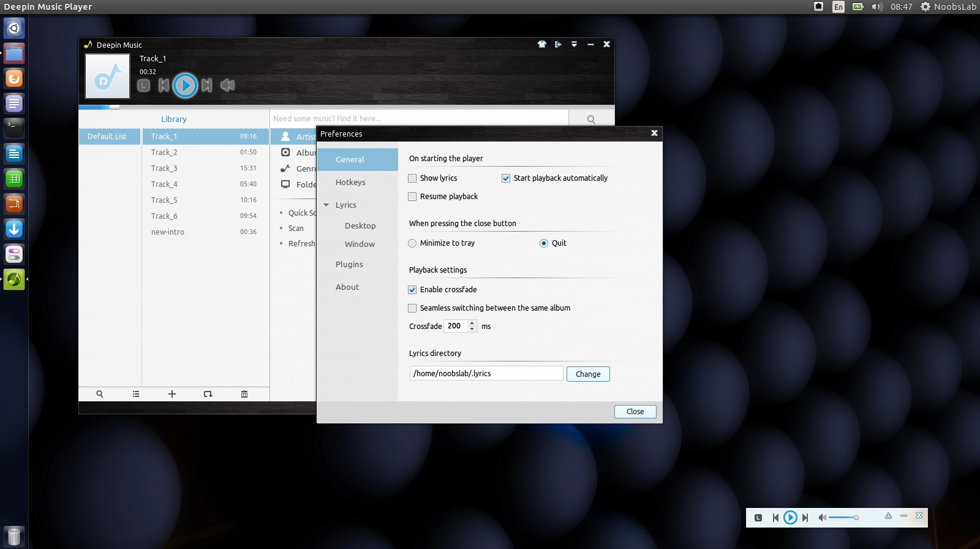The width and height of the screenshot is (980, 549).
Task: Click Change to pick lyrics directory
Action: point(588,374)
